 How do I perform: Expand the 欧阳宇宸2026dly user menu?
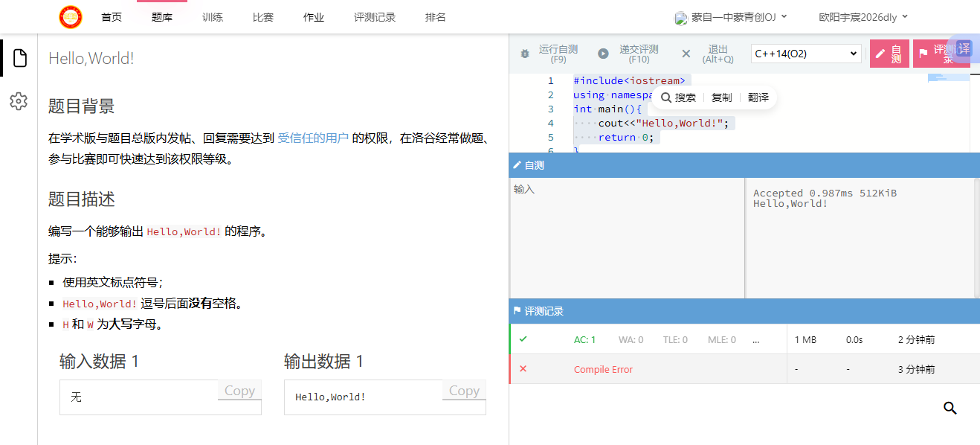click(x=863, y=17)
